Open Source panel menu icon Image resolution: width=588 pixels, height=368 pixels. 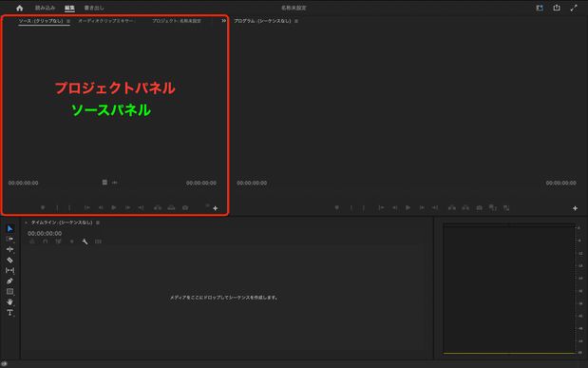(x=68, y=21)
